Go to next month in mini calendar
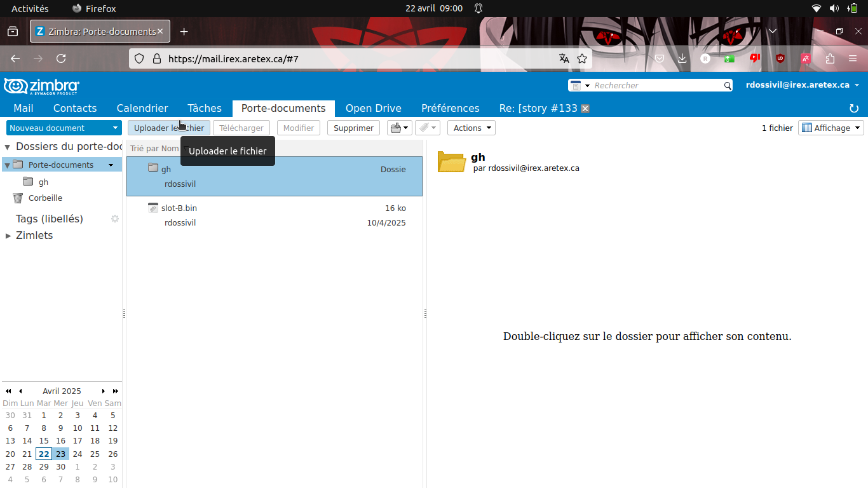The height and width of the screenshot is (488, 868). coord(104,391)
